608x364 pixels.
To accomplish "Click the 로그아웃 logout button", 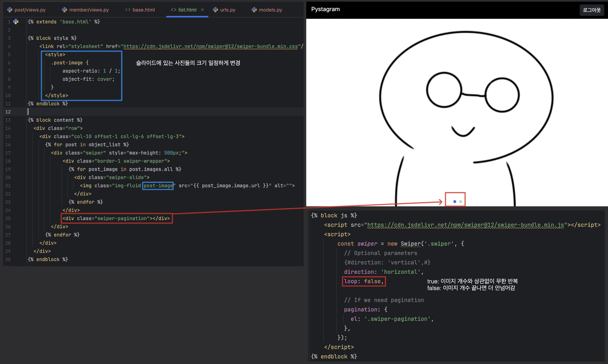I will 591,10.
